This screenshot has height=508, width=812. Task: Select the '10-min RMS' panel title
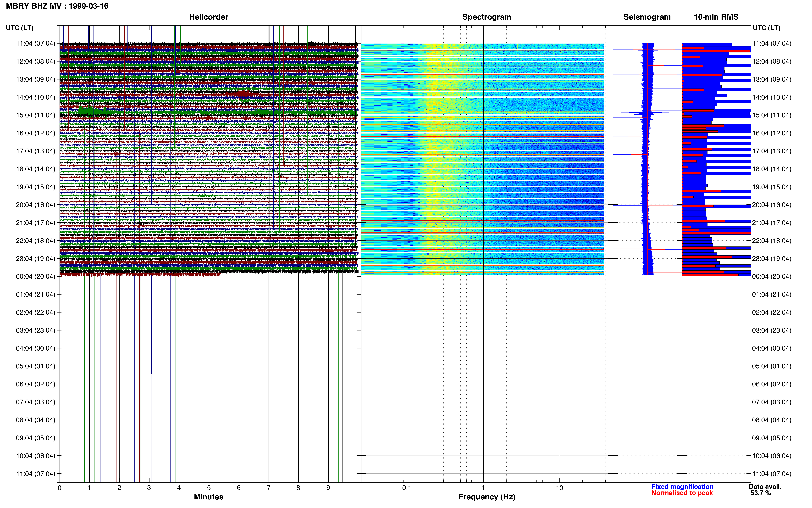click(716, 17)
